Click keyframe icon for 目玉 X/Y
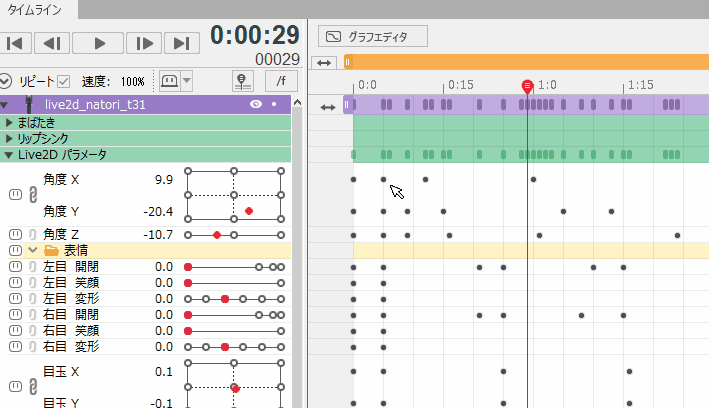This screenshot has height=408, width=709. [15, 387]
